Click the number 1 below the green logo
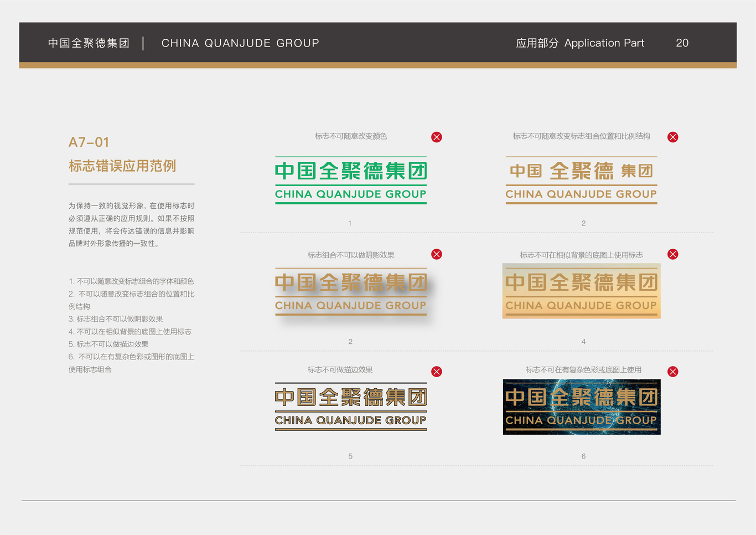This screenshot has height=535, width=756. tap(350, 223)
